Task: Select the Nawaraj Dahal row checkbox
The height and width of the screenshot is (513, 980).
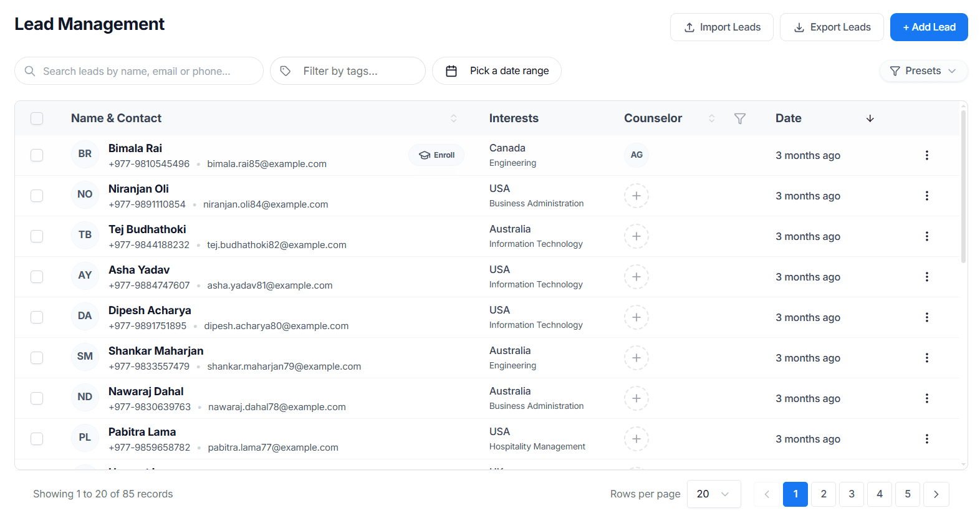Action: coord(37,398)
